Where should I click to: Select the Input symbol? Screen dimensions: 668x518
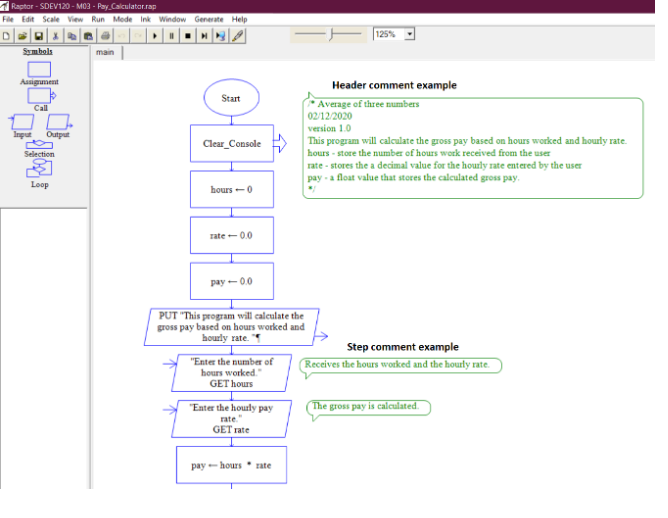tap(21, 122)
